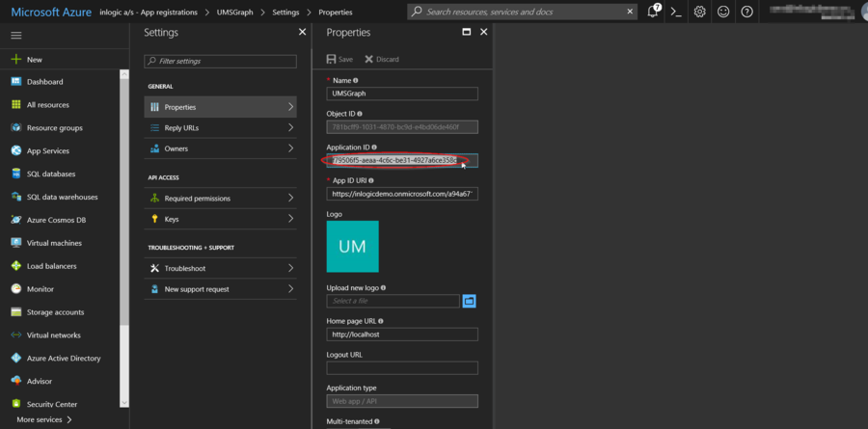Open the help question mark icon
The image size is (868, 429).
(747, 13)
